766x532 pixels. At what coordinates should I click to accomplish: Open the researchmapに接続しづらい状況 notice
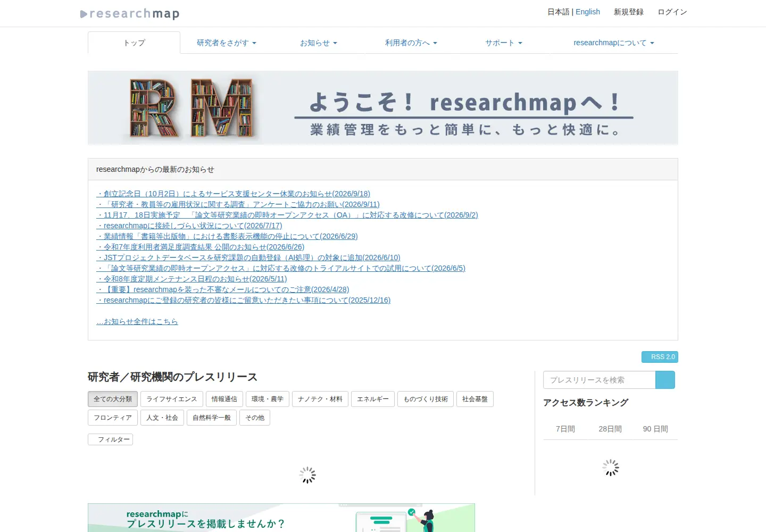click(x=189, y=226)
